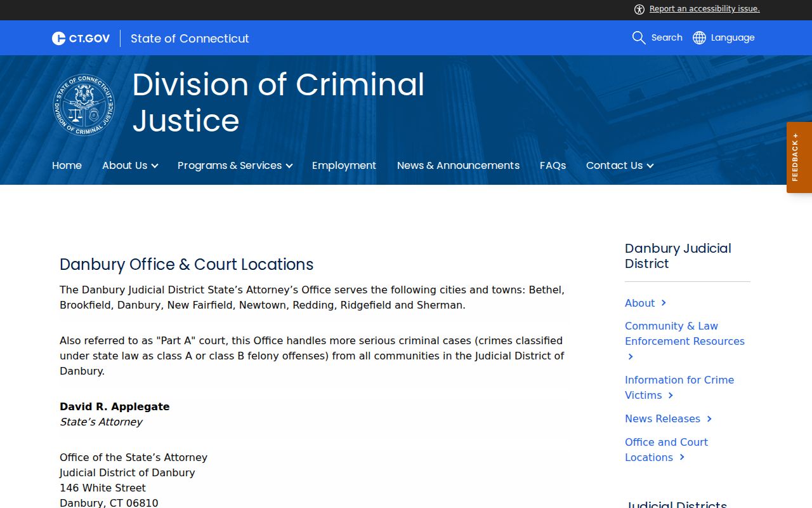Expand the About Us dropdown menu
The image size is (812, 508).
130,165
